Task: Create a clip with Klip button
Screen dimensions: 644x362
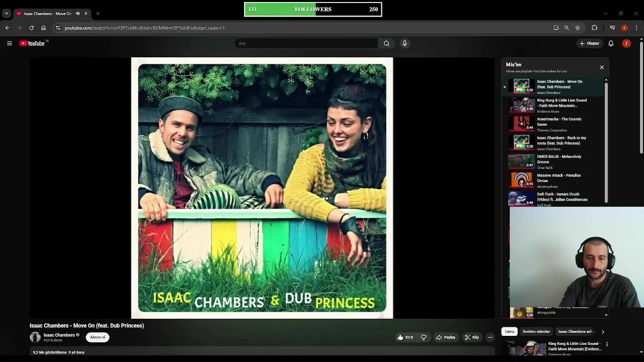Action: (x=472, y=337)
